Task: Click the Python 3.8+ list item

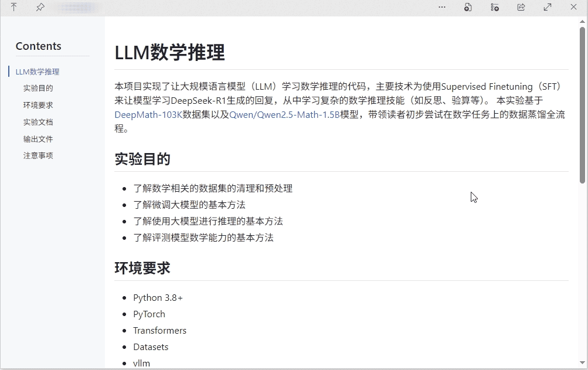Action: point(158,298)
